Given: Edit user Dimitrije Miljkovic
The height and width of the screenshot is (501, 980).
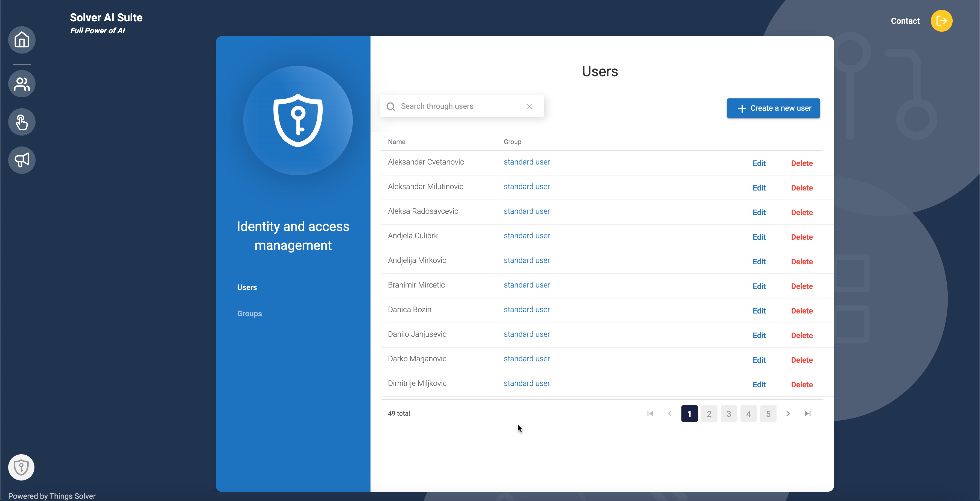Looking at the screenshot, I should coord(759,385).
